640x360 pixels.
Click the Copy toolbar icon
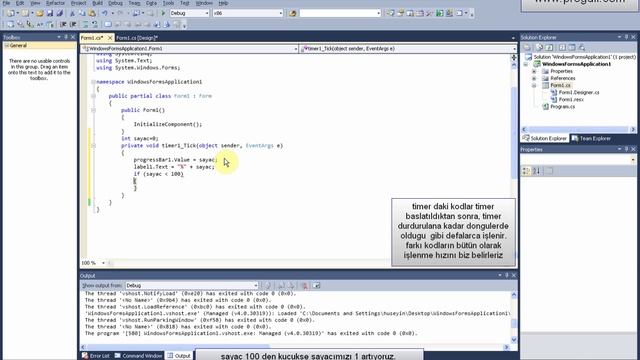click(x=82, y=13)
